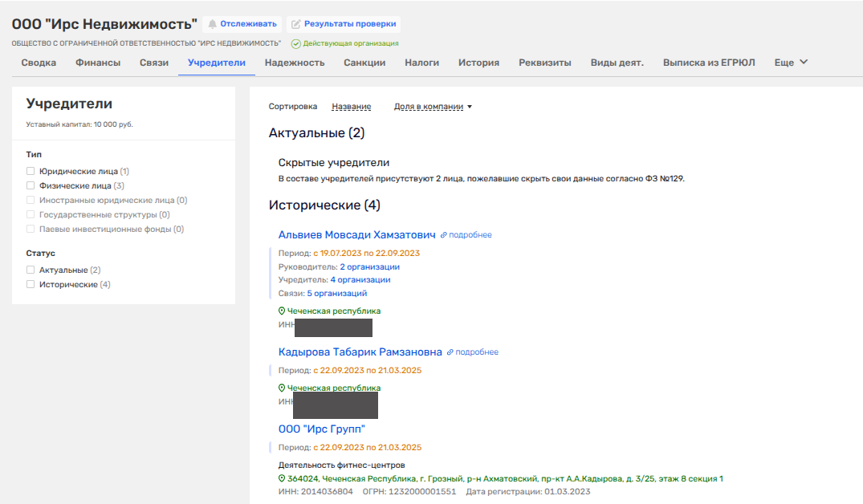Click location pin under Кадырова Табарик Рамзановна
Image resolution: width=863 pixels, height=504 pixels.
282,388
